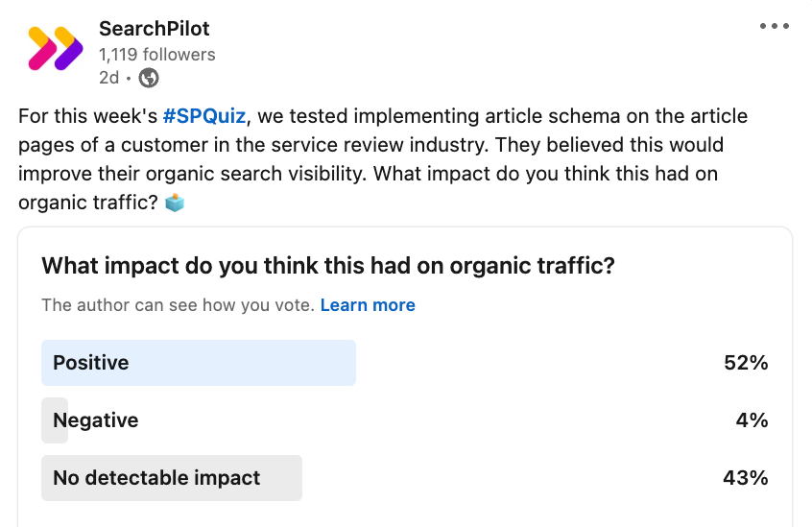Open the SearchPilot company name
Image resolution: width=812 pixels, height=527 pixels.
click(x=155, y=29)
